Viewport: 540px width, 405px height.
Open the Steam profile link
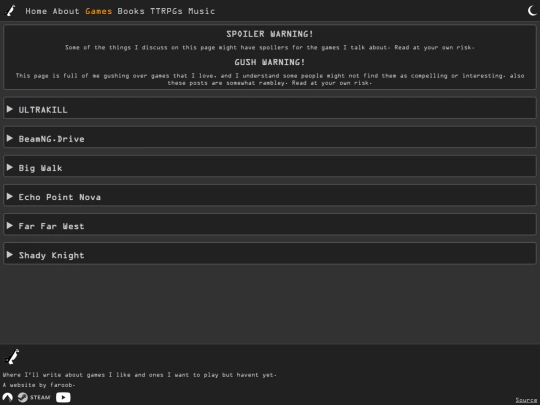[34, 397]
